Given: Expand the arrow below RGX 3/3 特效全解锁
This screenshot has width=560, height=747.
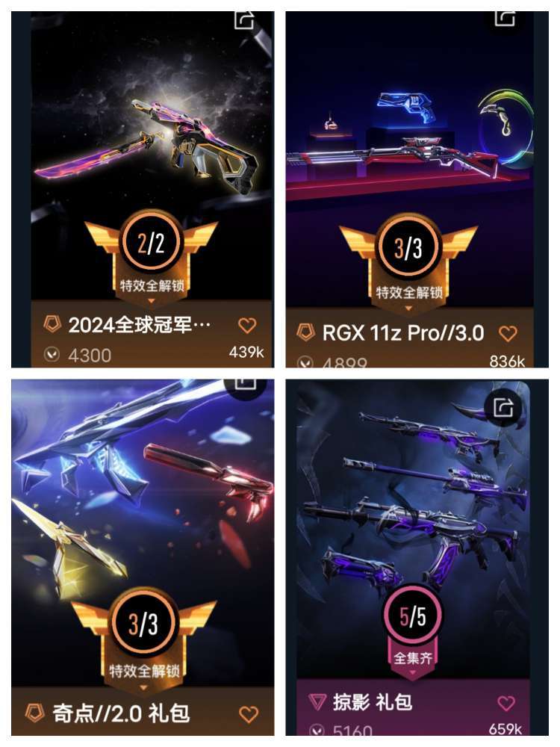Looking at the screenshot, I should (408, 309).
